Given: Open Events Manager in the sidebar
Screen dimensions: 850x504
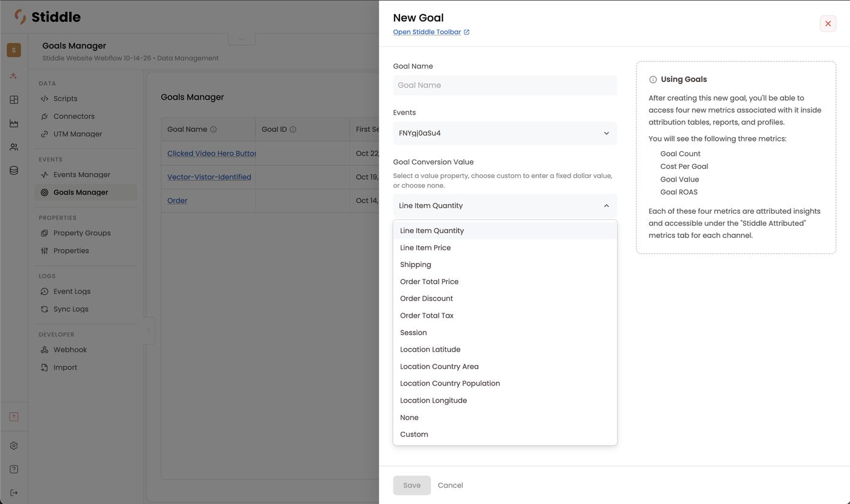Looking at the screenshot, I should click(x=81, y=175).
